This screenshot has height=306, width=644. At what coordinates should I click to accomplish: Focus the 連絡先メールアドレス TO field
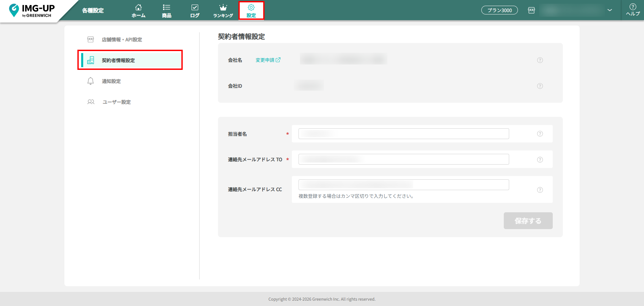[404, 159]
